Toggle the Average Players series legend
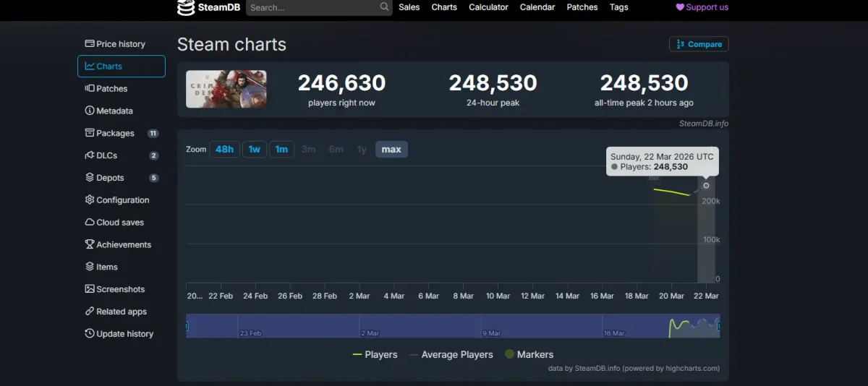Screen dimensions: 868x386 click(451, 354)
